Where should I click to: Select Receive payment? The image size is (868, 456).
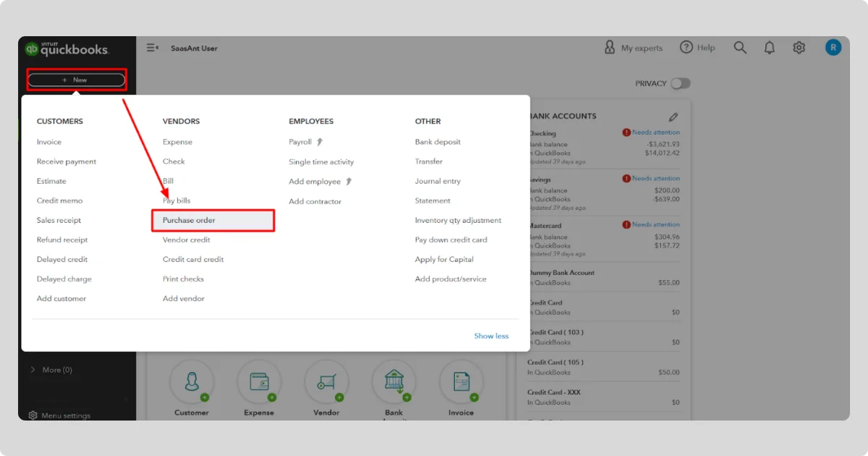67,161
